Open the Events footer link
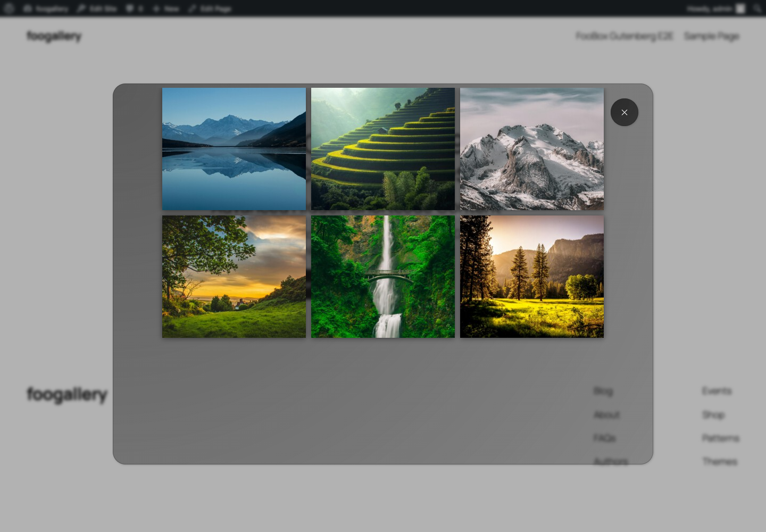Screen dimensions: 766x532 (x=717, y=391)
